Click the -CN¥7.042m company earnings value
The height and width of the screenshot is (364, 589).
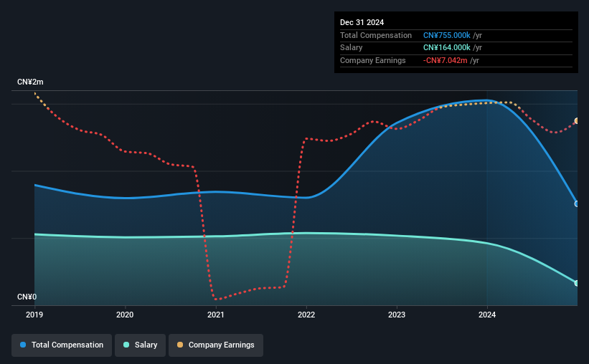click(x=445, y=60)
